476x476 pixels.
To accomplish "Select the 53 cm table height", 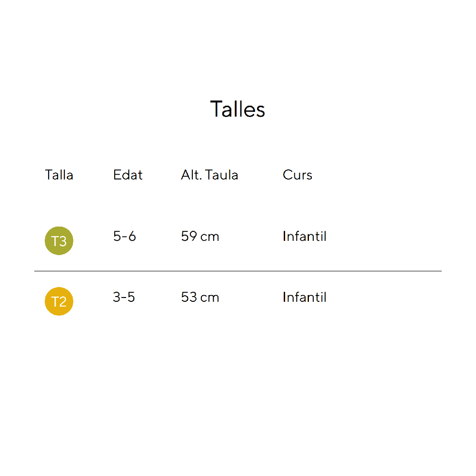I will 200,297.
